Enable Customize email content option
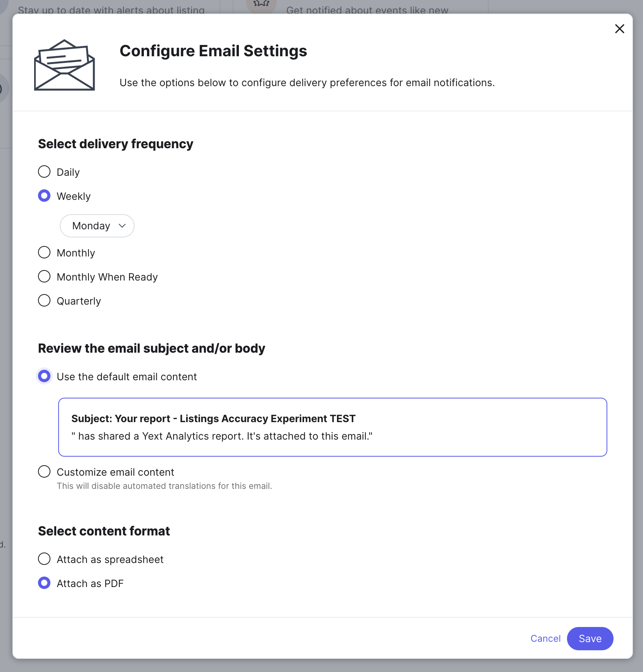 44,471
